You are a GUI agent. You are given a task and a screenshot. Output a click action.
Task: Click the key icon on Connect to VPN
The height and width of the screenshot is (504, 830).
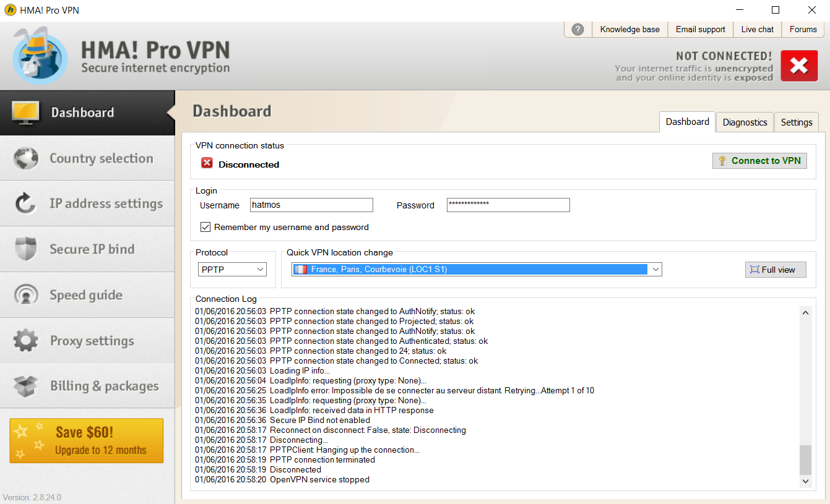coord(722,161)
